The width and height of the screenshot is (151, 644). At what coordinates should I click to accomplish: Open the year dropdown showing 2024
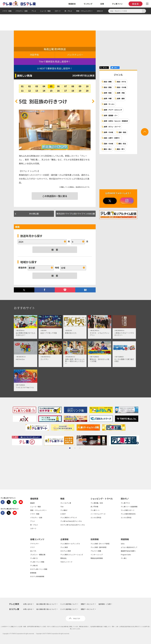tap(42, 242)
